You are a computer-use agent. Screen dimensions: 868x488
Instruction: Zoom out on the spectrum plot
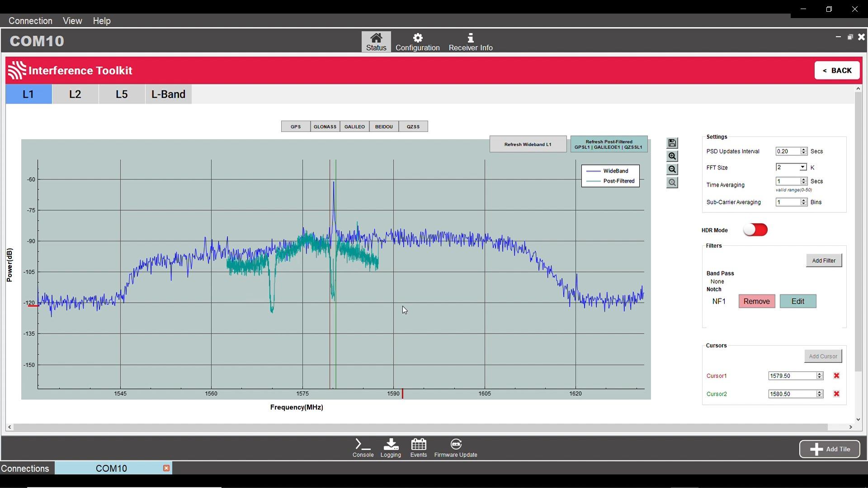[672, 169]
